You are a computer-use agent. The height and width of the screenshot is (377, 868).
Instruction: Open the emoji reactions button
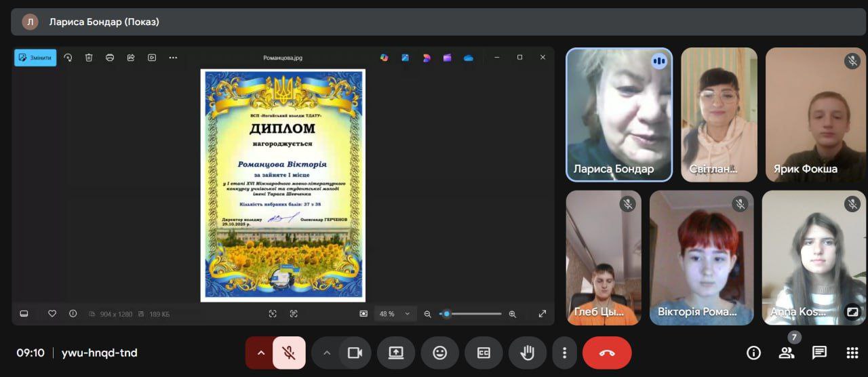440,353
